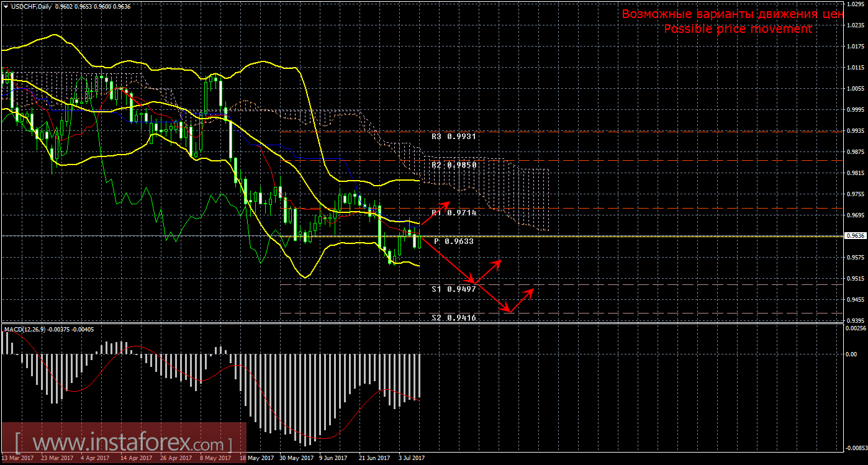
Task: Click the current price tag 0.9636
Action: [854, 236]
